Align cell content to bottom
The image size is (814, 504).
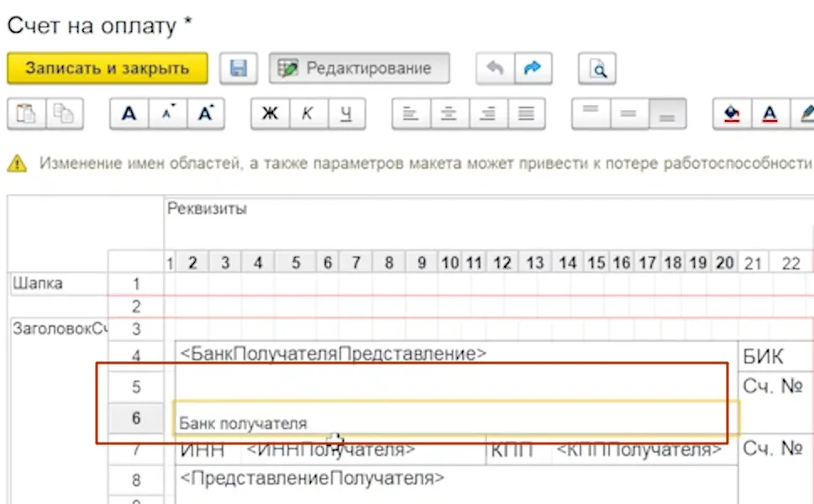point(667,113)
